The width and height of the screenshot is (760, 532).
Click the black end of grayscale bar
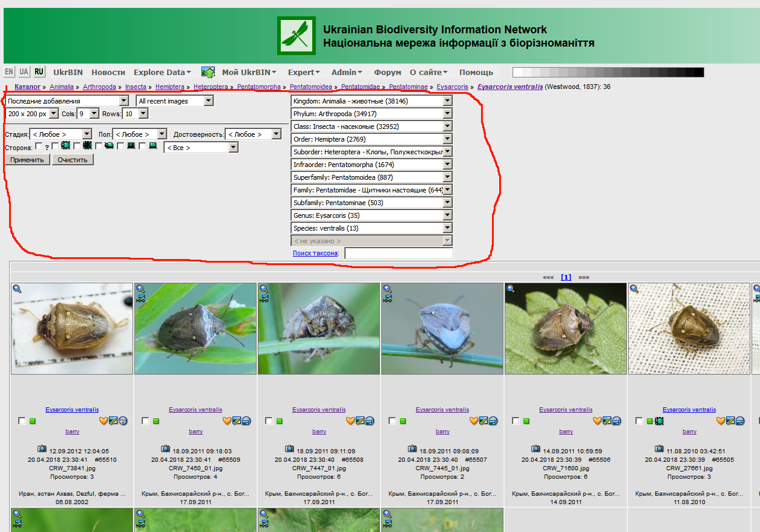click(698, 73)
